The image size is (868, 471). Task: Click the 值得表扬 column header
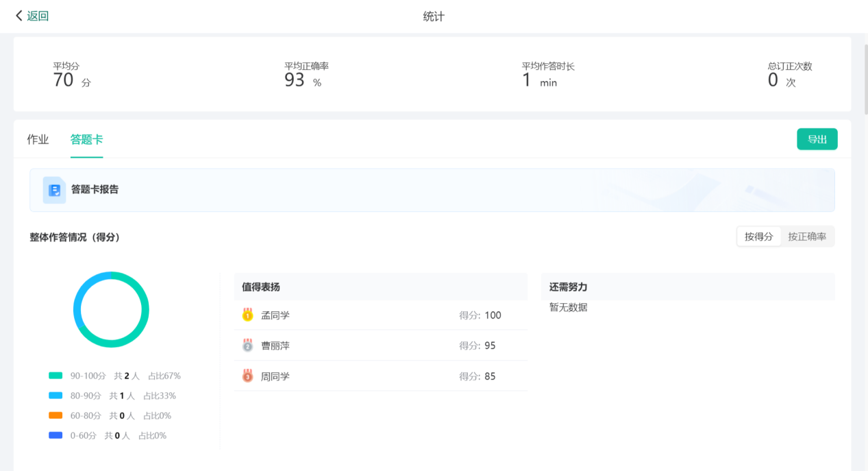(x=380, y=287)
